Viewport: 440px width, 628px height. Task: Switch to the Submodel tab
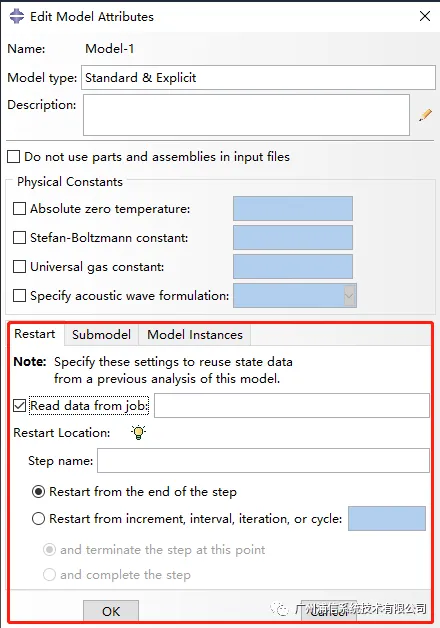pos(101,334)
